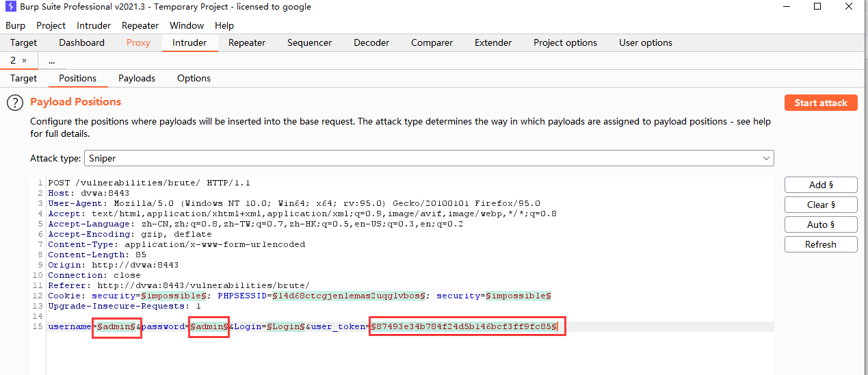Click the Origin: http://dvwa:8443 line
The width and height of the screenshot is (868, 375).
point(113,265)
